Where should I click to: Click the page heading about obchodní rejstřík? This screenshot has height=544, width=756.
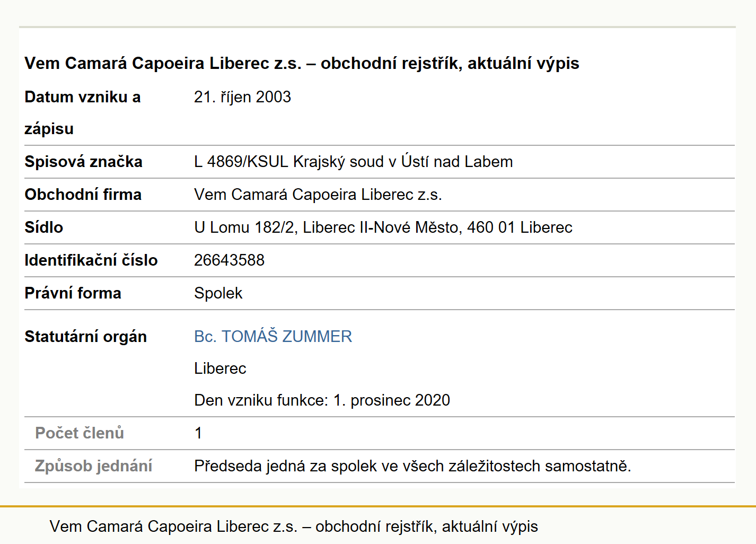coord(302,63)
